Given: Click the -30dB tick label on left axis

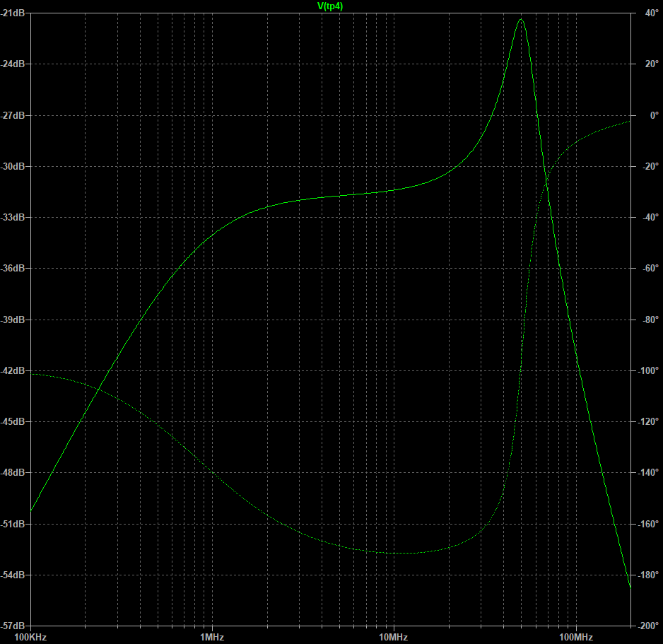Looking at the screenshot, I should point(13,166).
